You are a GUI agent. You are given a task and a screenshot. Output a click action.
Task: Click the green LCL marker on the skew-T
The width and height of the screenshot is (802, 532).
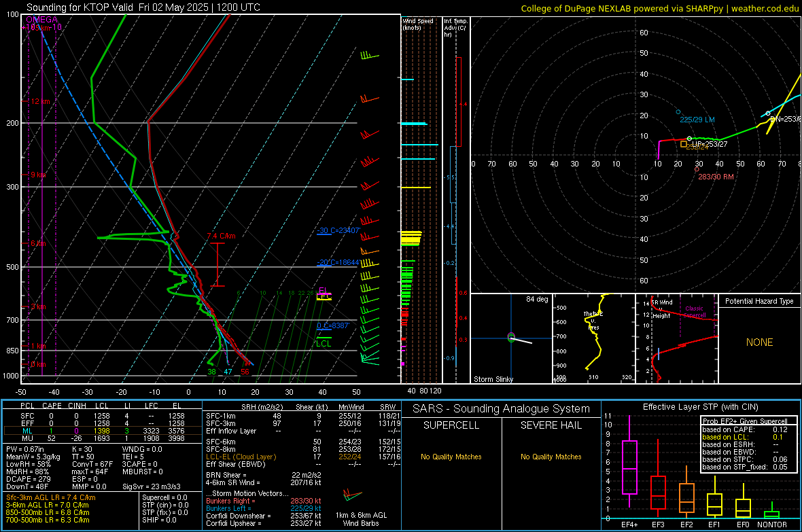pos(324,342)
